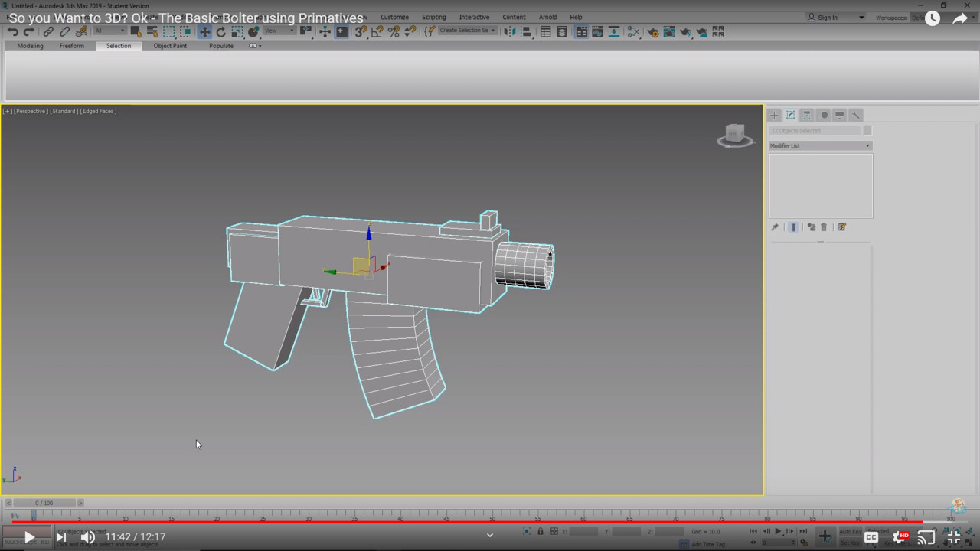
Task: Click the Select and Manipulate icon
Action: 325,31
